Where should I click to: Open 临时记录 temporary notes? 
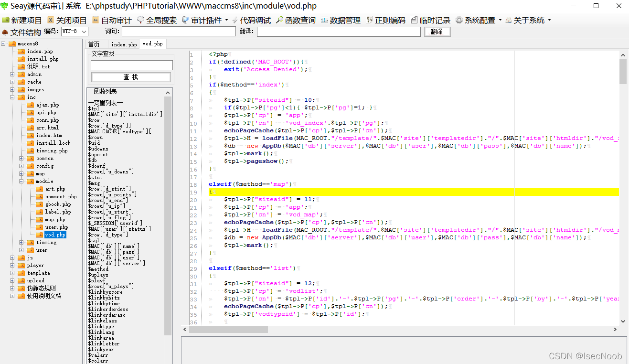tap(431, 21)
